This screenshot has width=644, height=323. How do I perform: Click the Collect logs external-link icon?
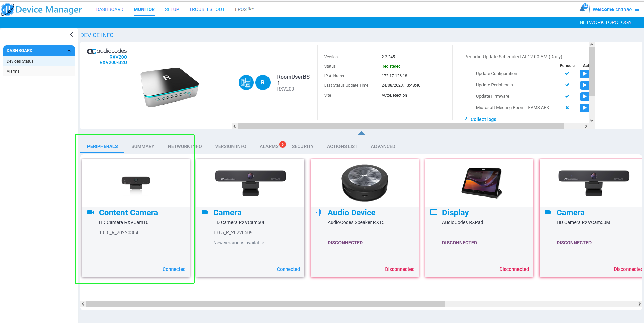click(x=465, y=119)
